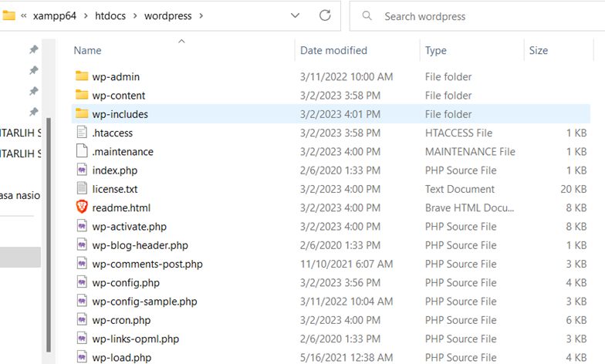
Task: Click the Brave icon for readme.html
Action: pos(83,207)
